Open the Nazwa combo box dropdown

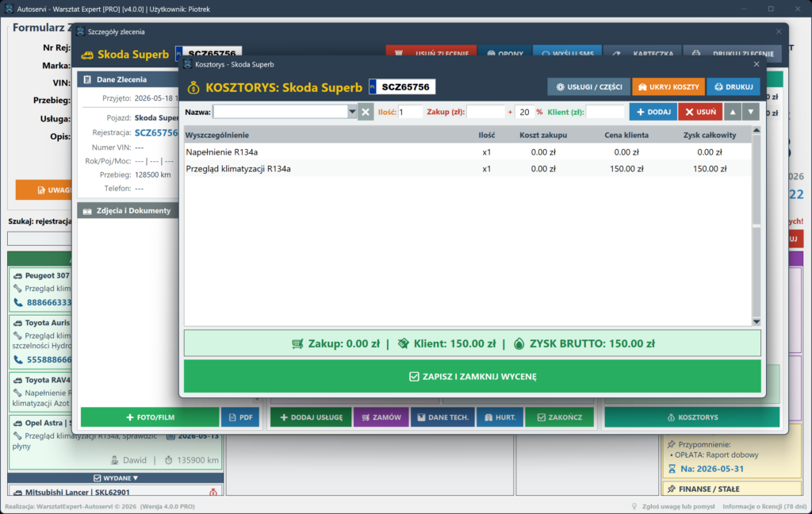352,112
